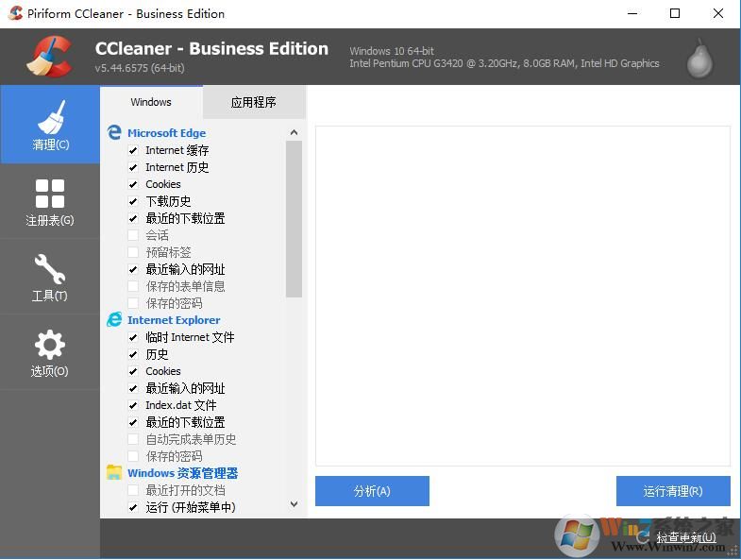This screenshot has width=741, height=560.
Task: Click the Windows 资源管理器 folder icon
Action: (x=114, y=473)
